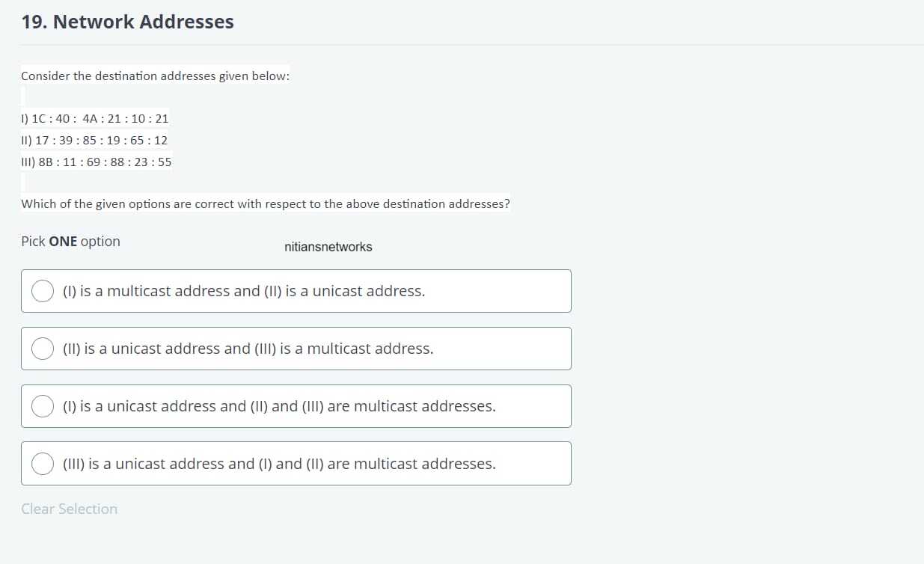Click address III) 8B : 11 : 69 line
924x564 pixels.
(x=97, y=162)
